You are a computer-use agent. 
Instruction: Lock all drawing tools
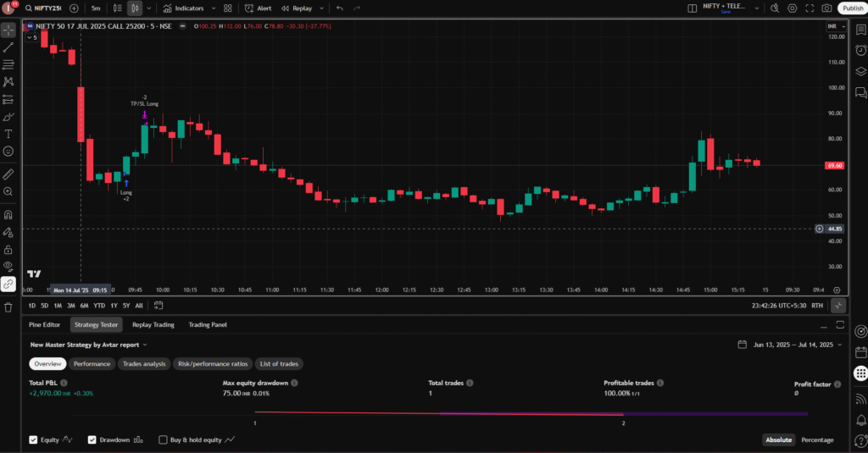click(8, 250)
